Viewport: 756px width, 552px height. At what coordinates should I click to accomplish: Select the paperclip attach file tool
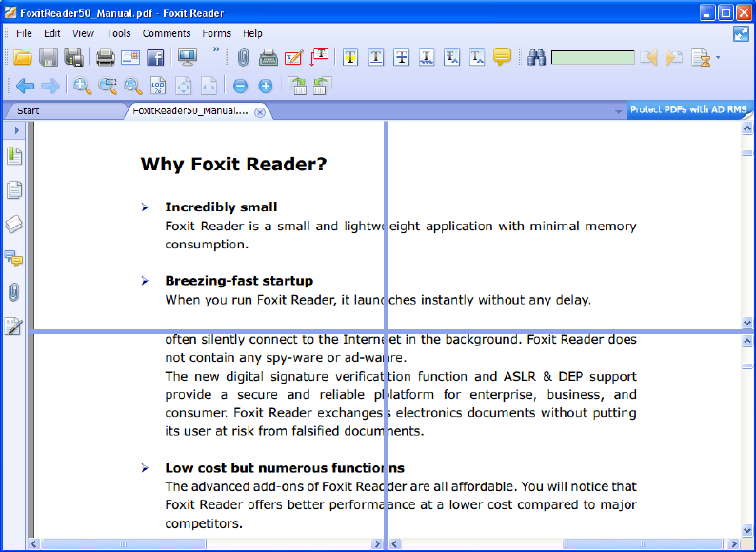244,57
